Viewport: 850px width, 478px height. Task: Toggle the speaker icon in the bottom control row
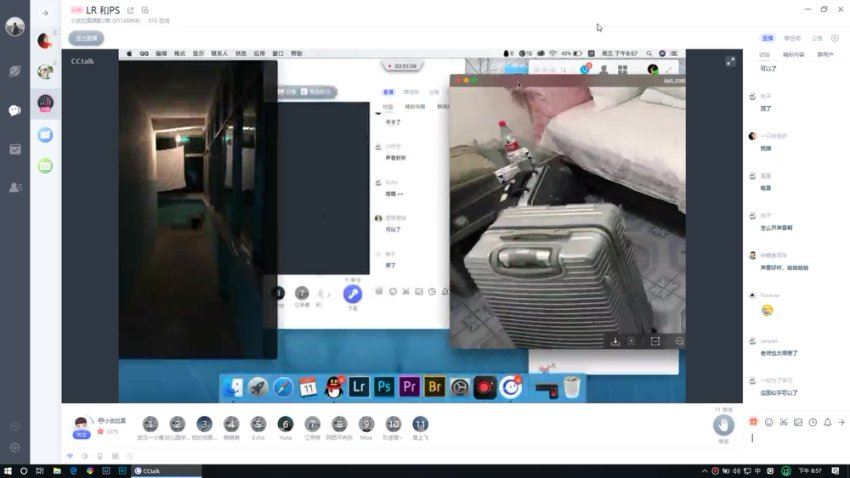coord(85,456)
